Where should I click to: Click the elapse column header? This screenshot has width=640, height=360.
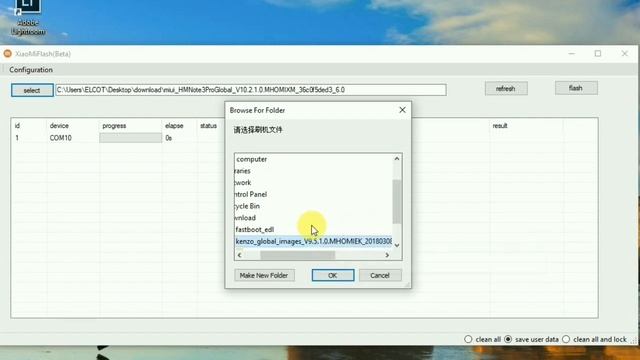tap(174, 126)
